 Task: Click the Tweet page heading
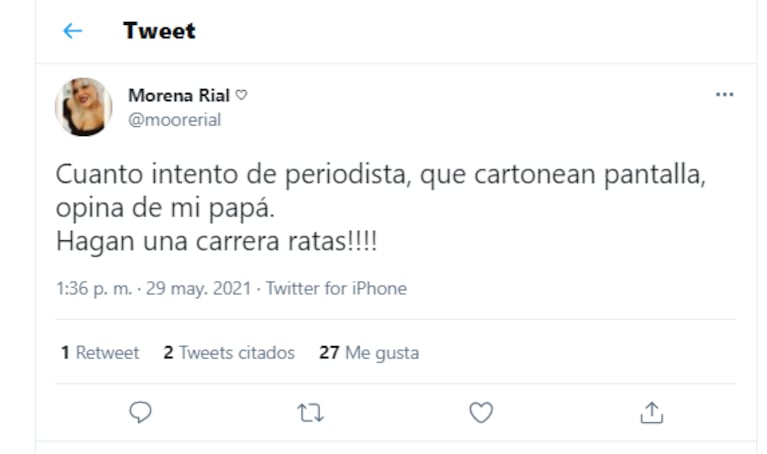159,31
